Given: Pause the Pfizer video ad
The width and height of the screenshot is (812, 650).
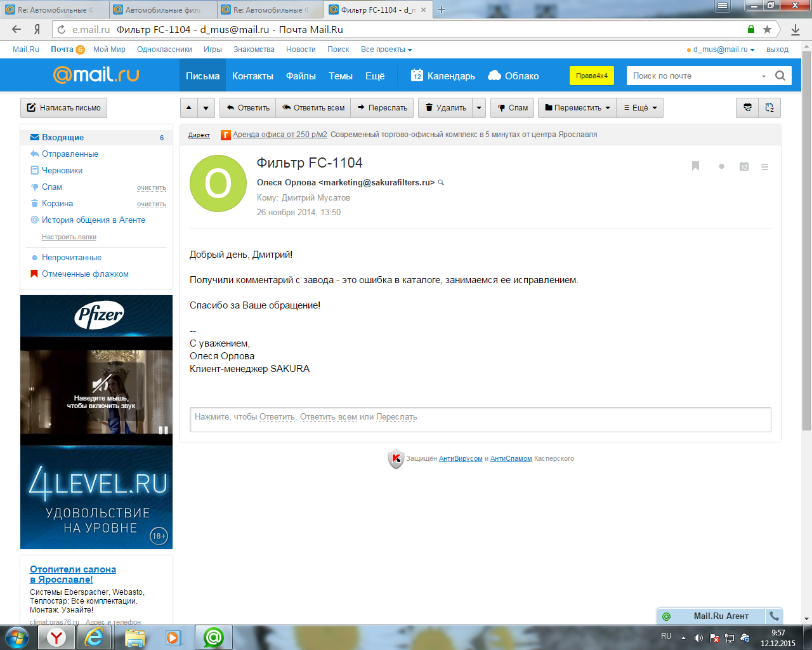Looking at the screenshot, I should [x=163, y=430].
